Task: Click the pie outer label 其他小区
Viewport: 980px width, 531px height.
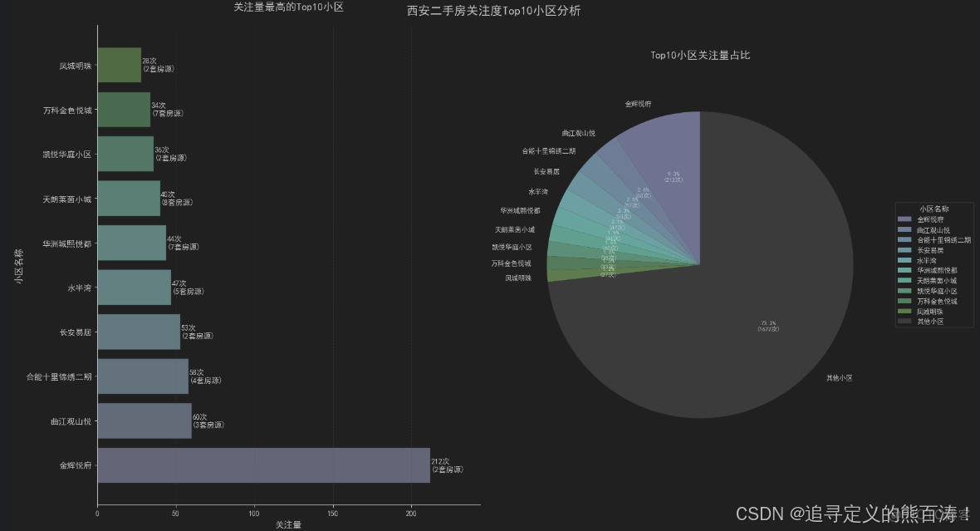Action: point(840,378)
